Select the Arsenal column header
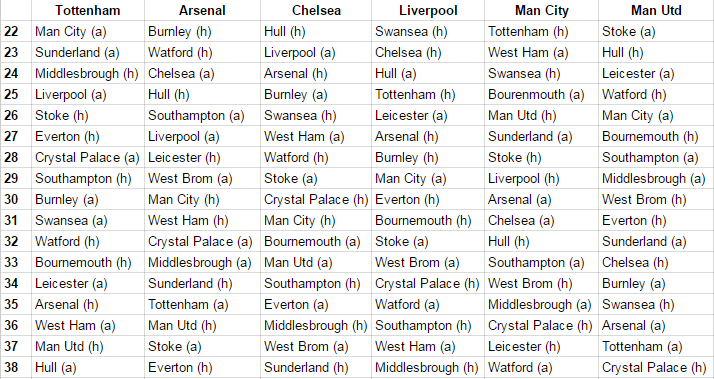 click(202, 10)
